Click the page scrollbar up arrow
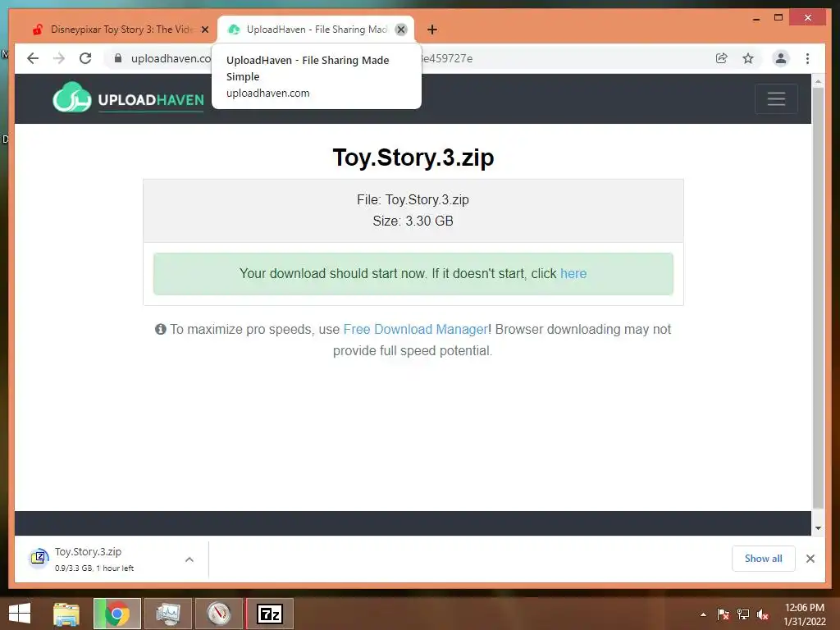Screen dimensions: 840x630 (x=818, y=81)
